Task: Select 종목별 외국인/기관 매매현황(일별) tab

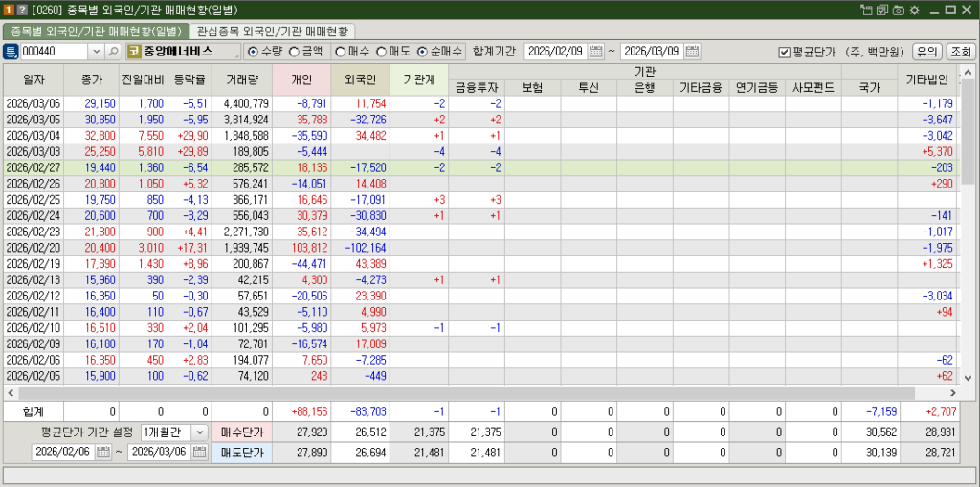Action: coord(95,31)
